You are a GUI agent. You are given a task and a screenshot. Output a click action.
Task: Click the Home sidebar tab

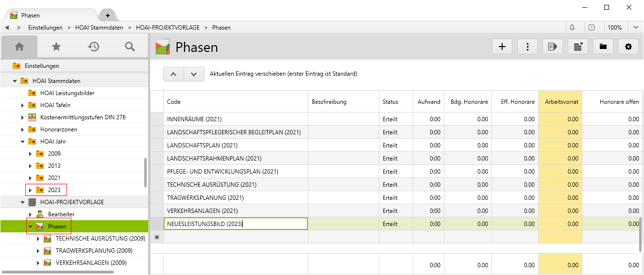point(19,47)
